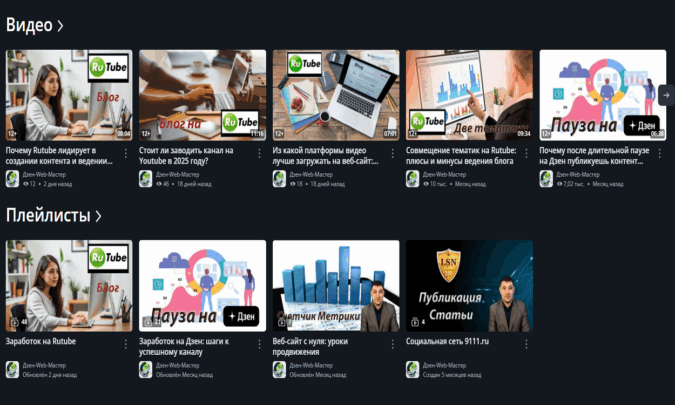Click 'Обновлён 2 дня назад' text

(x=50, y=375)
